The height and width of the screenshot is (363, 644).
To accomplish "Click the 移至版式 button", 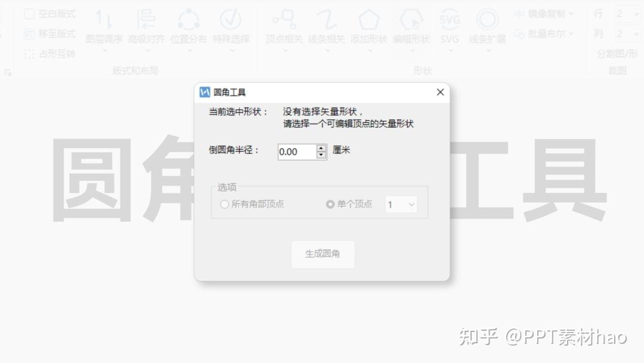I will 50,33.
